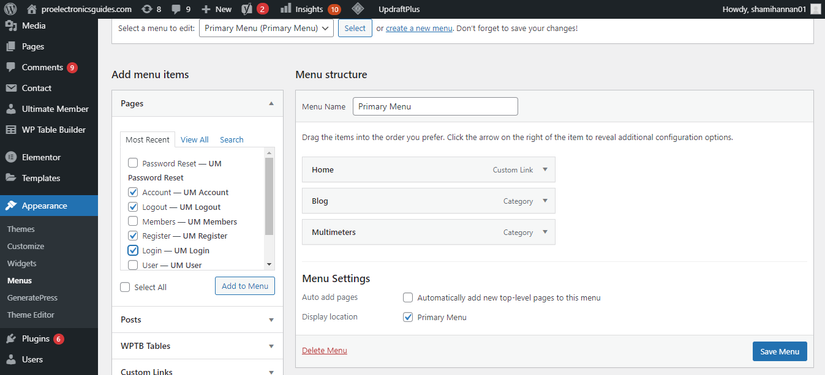Click the Delete Menu link
Image resolution: width=825 pixels, height=375 pixels.
click(x=325, y=350)
